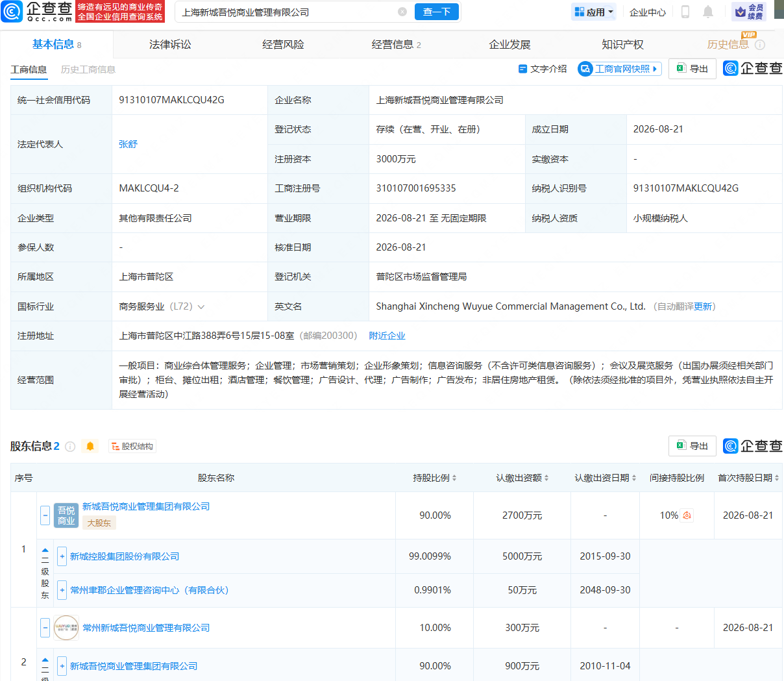The image size is (784, 681).
Task: Click the equity chain icon beside 10%
Action: click(x=687, y=515)
